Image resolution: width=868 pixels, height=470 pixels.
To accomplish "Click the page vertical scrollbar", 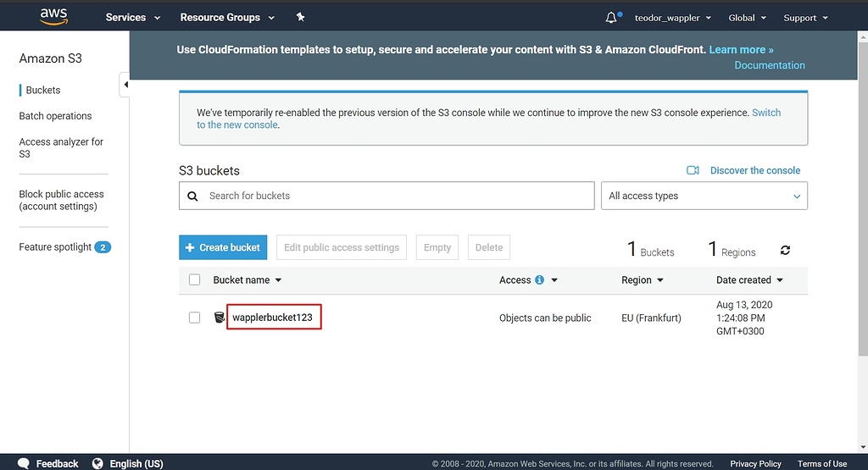I will click(x=863, y=199).
